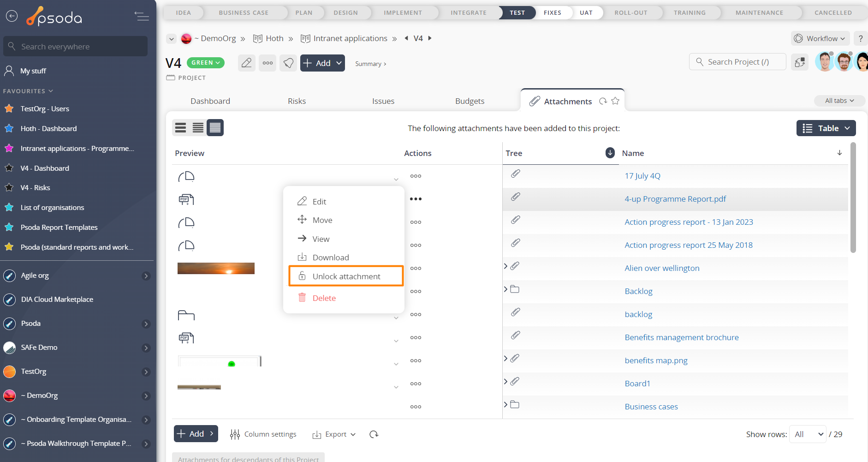Open the Workflow dropdown
The height and width of the screenshot is (462, 868).
pyautogui.click(x=820, y=38)
